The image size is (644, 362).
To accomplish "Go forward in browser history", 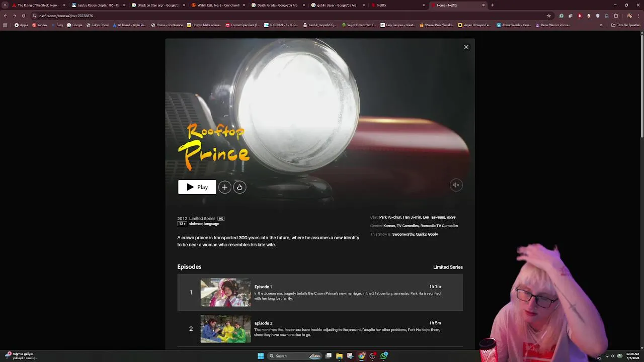I will tap(14, 16).
